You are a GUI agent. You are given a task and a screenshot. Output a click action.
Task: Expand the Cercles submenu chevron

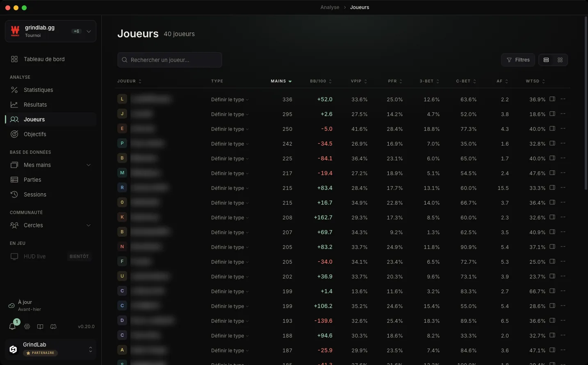89,225
